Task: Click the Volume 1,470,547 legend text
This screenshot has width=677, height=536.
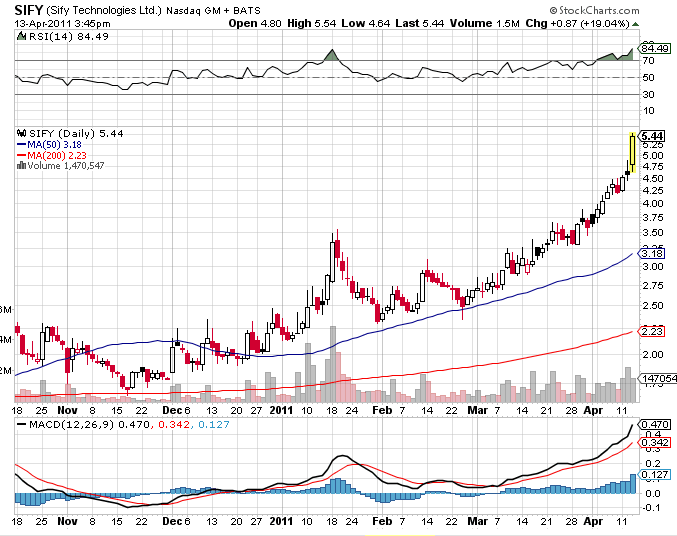Action: click(x=66, y=166)
